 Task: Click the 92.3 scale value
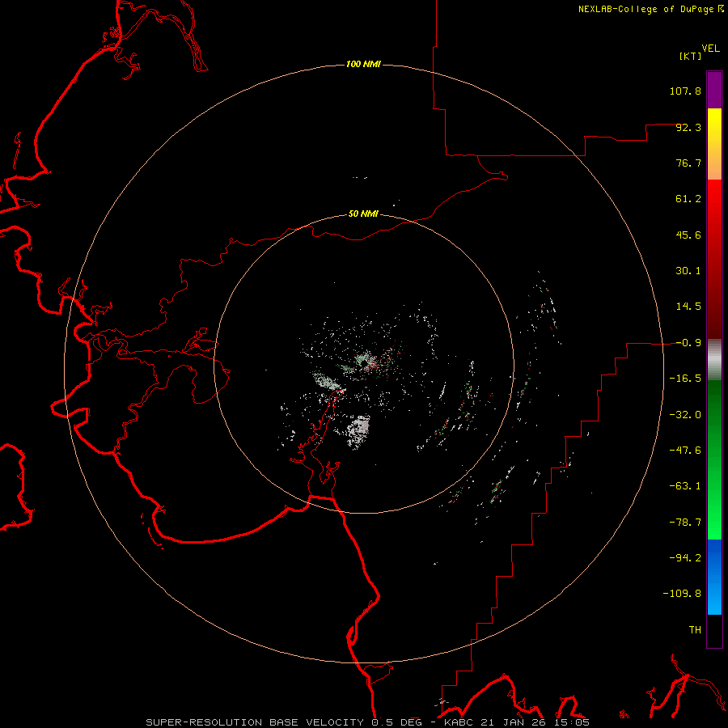(x=688, y=127)
